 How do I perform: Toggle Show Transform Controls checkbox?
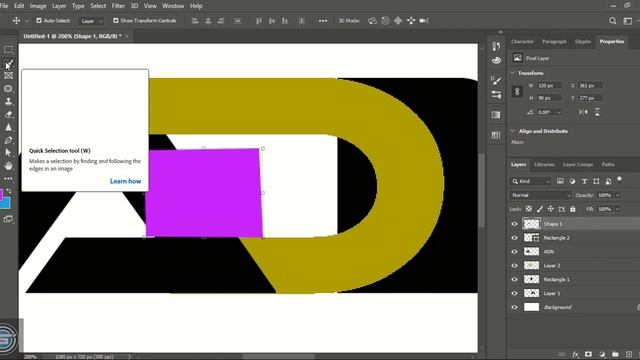(x=116, y=20)
